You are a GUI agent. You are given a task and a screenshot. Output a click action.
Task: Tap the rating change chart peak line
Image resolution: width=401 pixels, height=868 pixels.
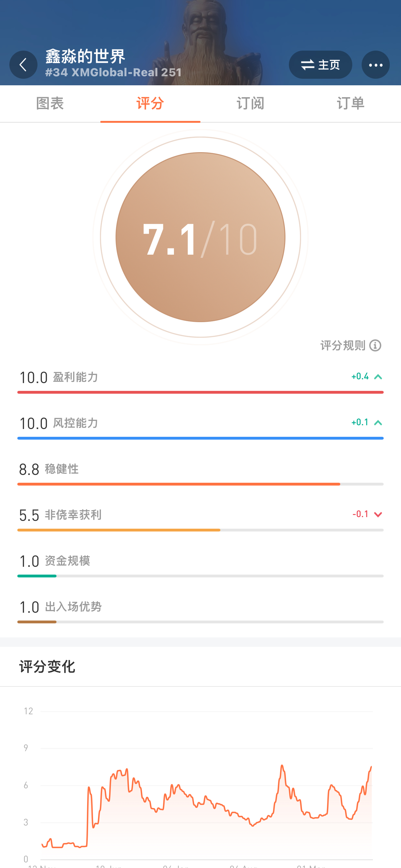tap(282, 766)
